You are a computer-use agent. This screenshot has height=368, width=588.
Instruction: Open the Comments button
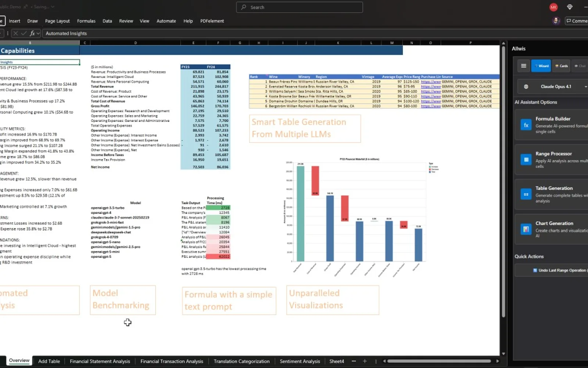pos(577,21)
